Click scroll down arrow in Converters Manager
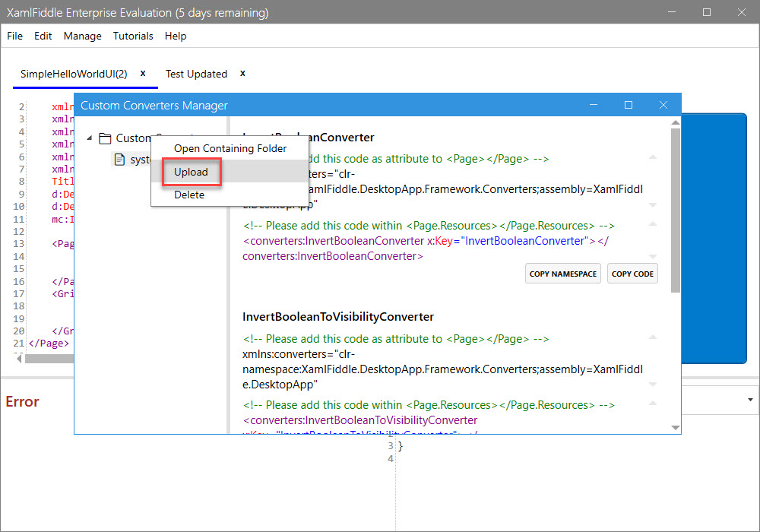 [675, 427]
